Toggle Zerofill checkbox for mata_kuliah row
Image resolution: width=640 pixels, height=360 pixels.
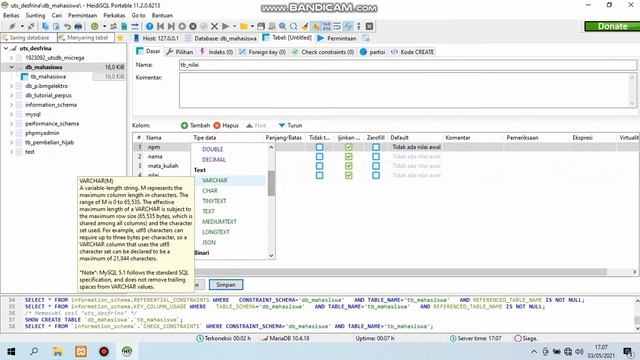click(x=376, y=166)
